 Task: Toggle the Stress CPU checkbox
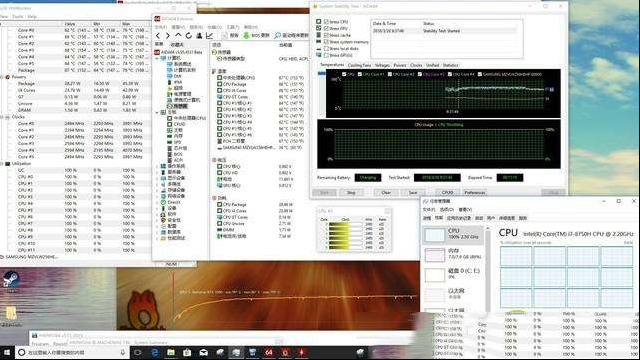(326, 22)
